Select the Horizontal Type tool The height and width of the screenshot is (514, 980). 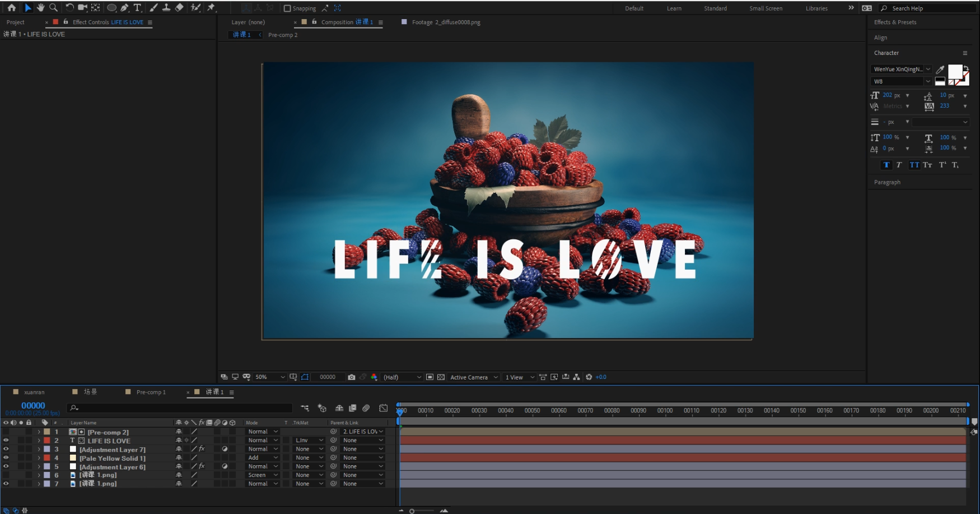[137, 8]
